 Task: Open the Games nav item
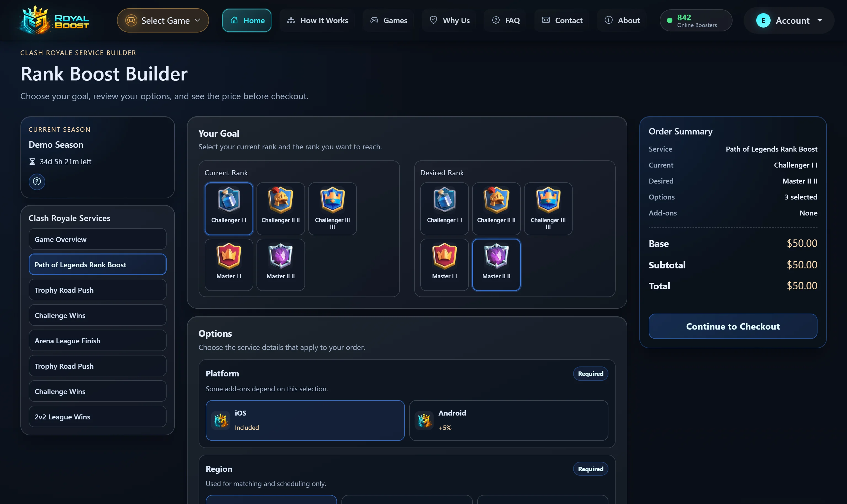pyautogui.click(x=389, y=20)
